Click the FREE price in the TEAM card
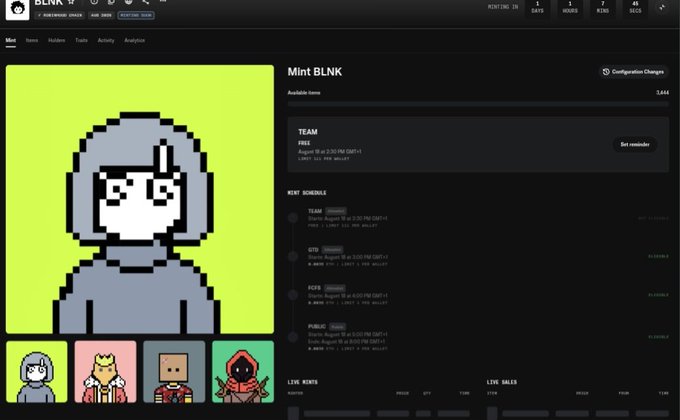 click(304, 143)
